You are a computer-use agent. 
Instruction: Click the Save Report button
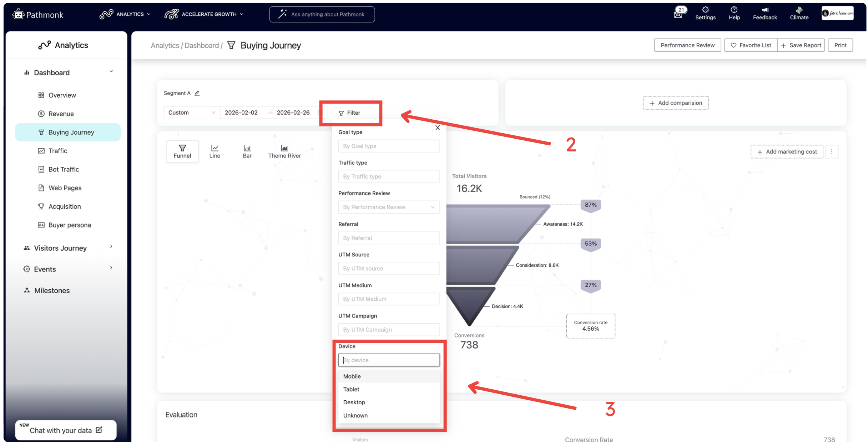[801, 45]
